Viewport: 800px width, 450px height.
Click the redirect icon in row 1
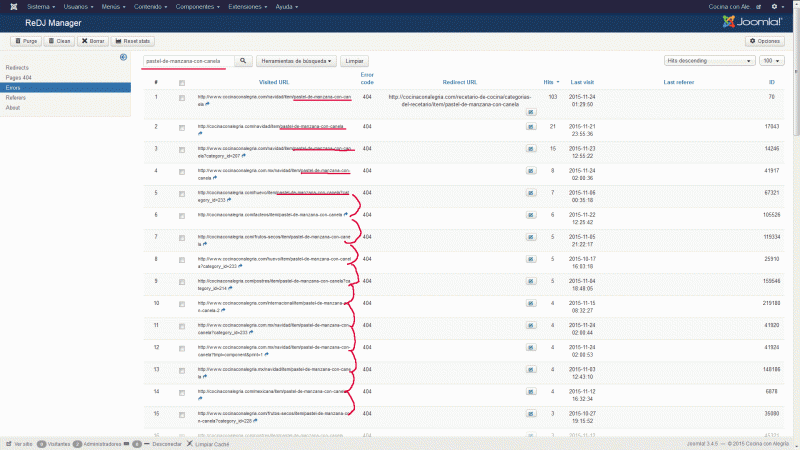point(531,112)
